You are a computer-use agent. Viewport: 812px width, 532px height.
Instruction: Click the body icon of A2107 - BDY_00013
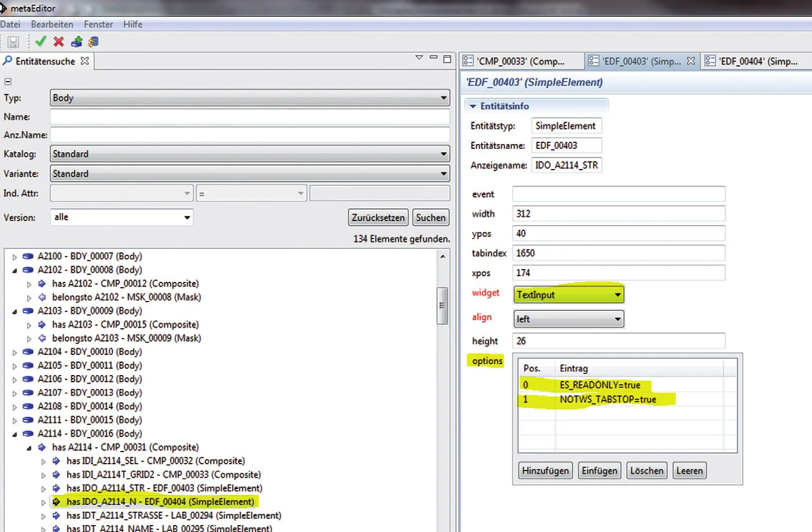coord(28,392)
